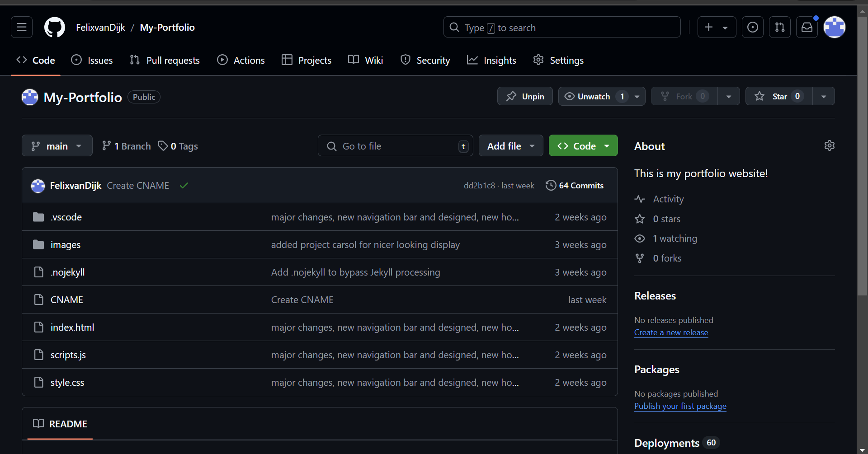
Task: Open the style.css file
Action: (67, 382)
